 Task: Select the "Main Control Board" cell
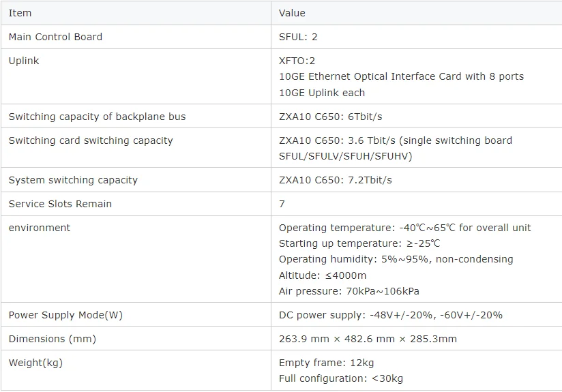coord(55,37)
